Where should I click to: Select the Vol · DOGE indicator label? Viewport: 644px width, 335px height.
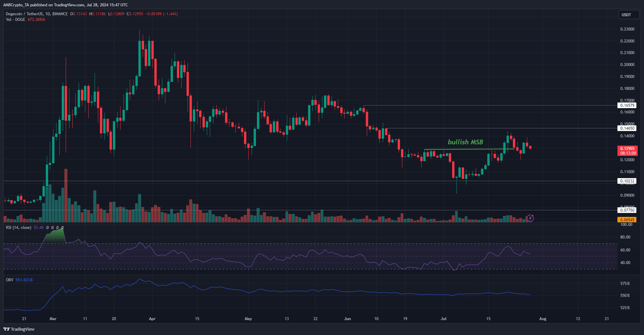click(16, 20)
